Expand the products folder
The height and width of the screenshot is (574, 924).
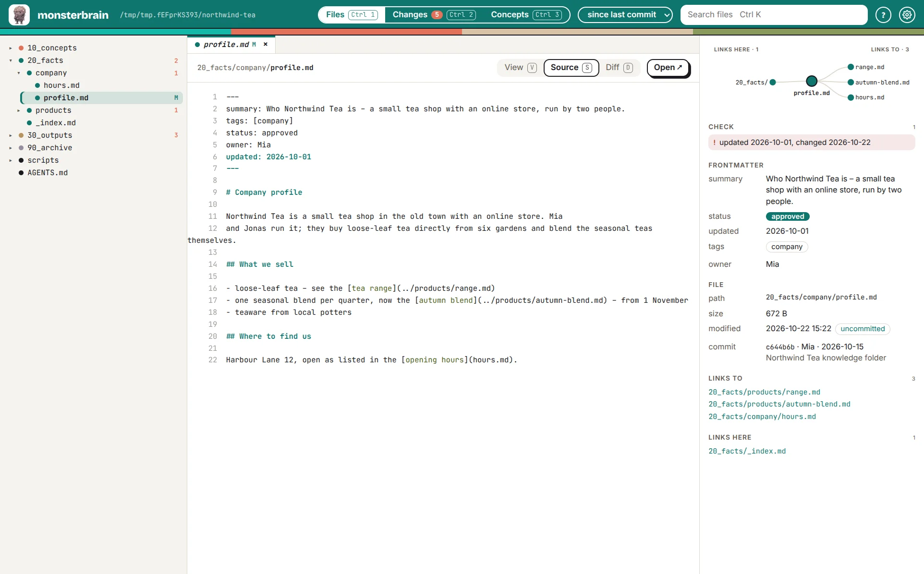pos(19,110)
